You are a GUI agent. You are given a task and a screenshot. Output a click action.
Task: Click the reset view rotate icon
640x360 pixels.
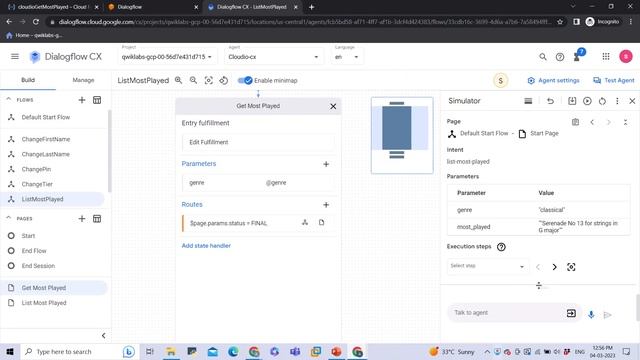pyautogui.click(x=224, y=80)
